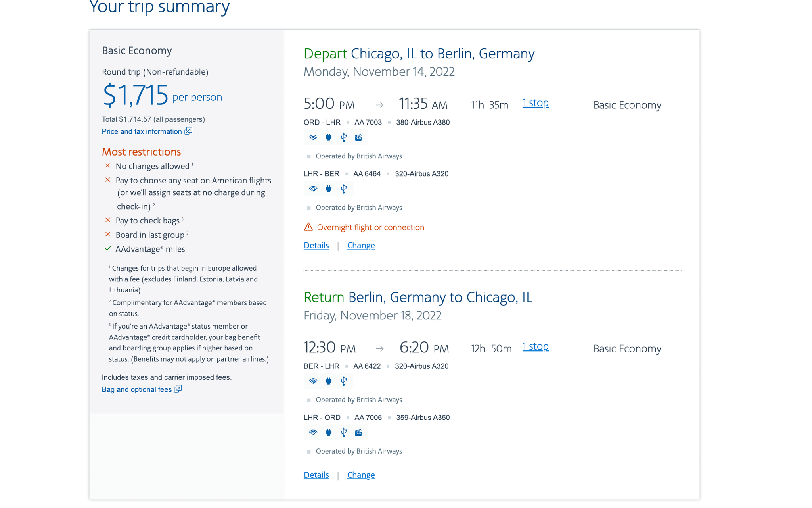
Task: Open the entertainment icon on the ORD-LHR flight
Action: [358, 137]
